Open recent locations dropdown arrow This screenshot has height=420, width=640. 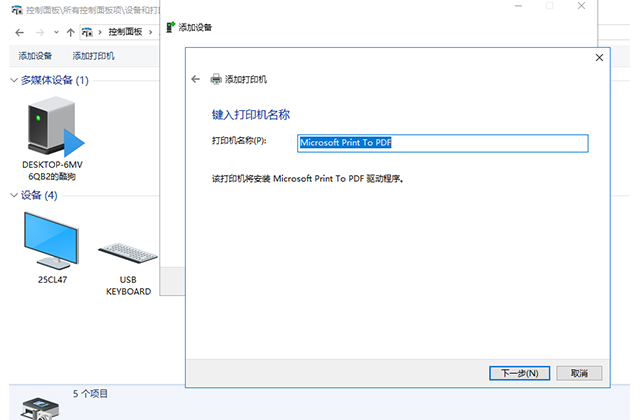[56, 32]
